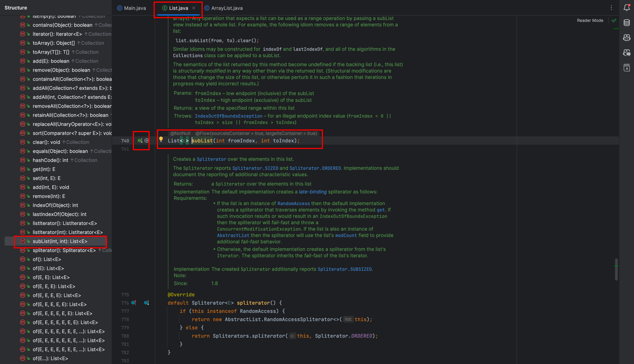The image size is (634, 364).
Task: Open the Notifications bell panel
Action: [x=626, y=8]
